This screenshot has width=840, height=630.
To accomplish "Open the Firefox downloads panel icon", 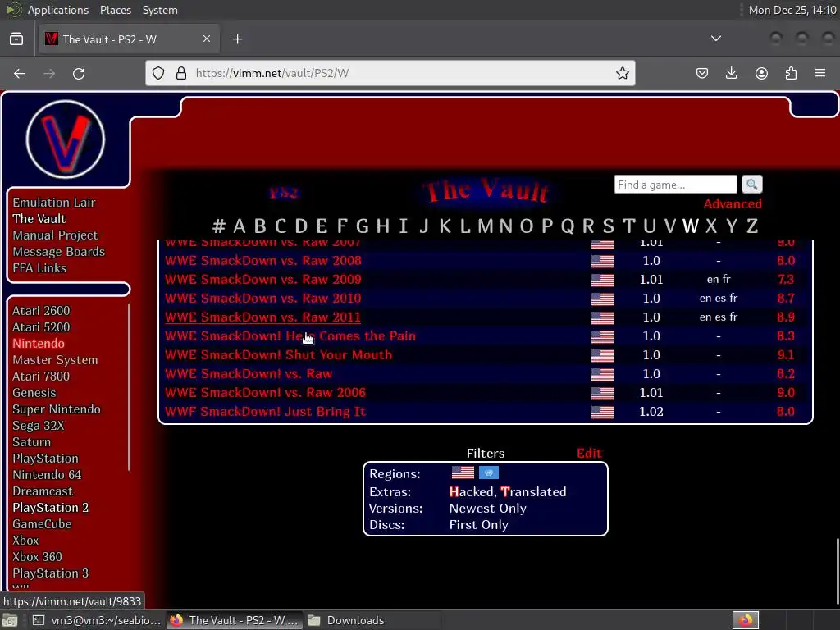I will click(731, 73).
